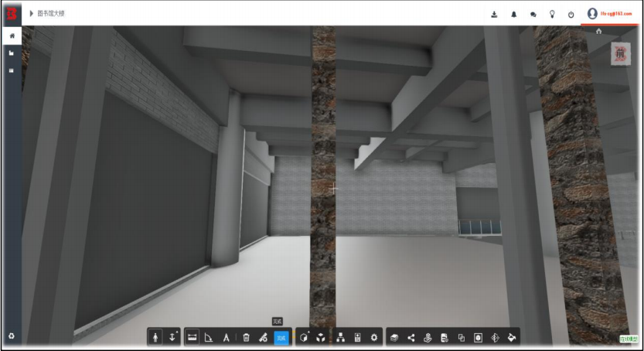Viewport: 644px width, 351px height.
Task: Click the user avatar icon
Action: point(592,14)
